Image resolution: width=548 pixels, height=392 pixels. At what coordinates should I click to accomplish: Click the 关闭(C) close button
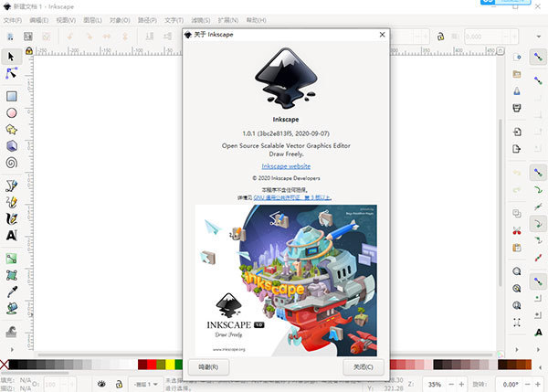pyautogui.click(x=364, y=366)
